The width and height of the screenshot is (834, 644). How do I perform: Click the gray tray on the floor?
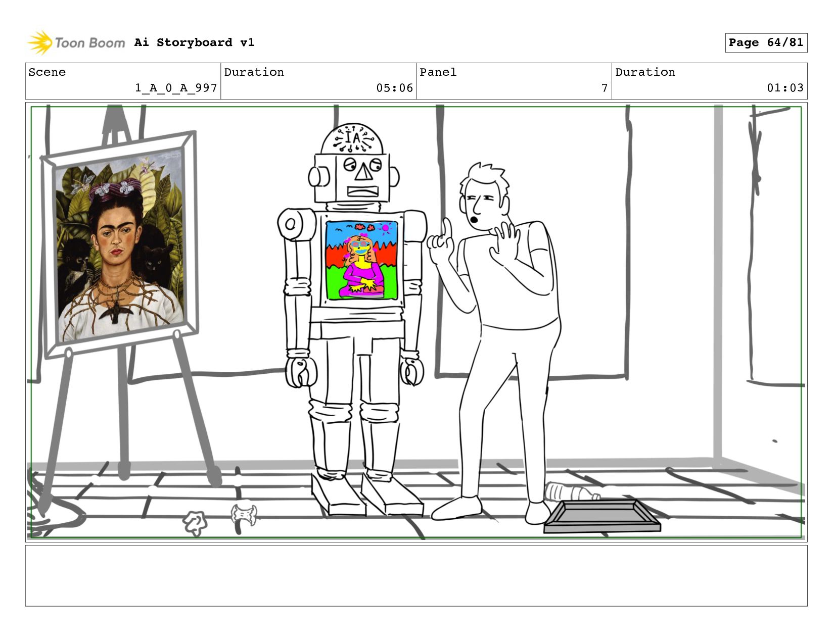click(601, 516)
